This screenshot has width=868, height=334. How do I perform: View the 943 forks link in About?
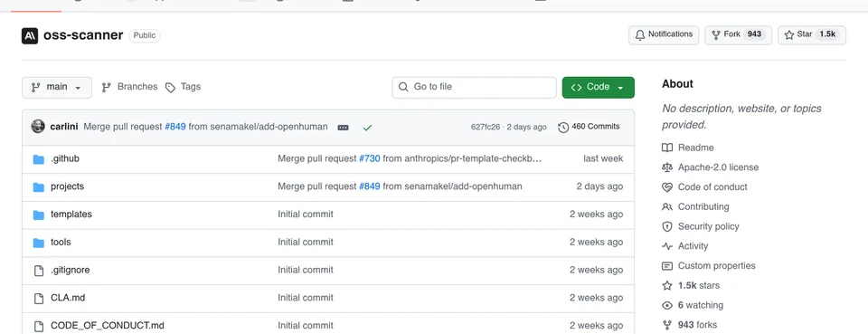[690, 325]
